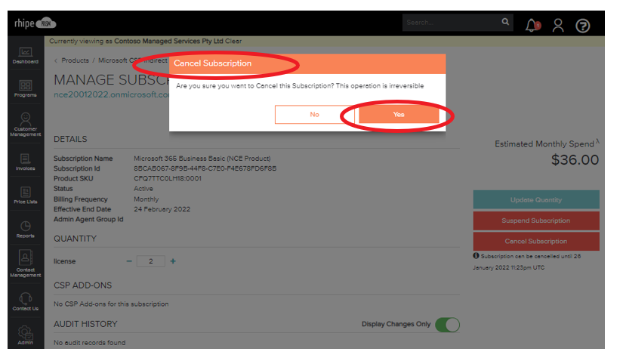Open the Products breadcrumb link
This screenshot has height=364, width=623.
[75, 60]
